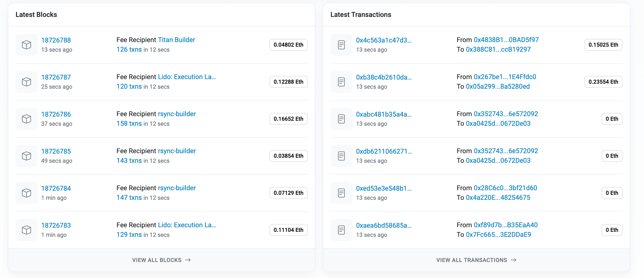
Task: Click the document icon for transaction 0xabc481b35a4a
Action: (x=341, y=119)
